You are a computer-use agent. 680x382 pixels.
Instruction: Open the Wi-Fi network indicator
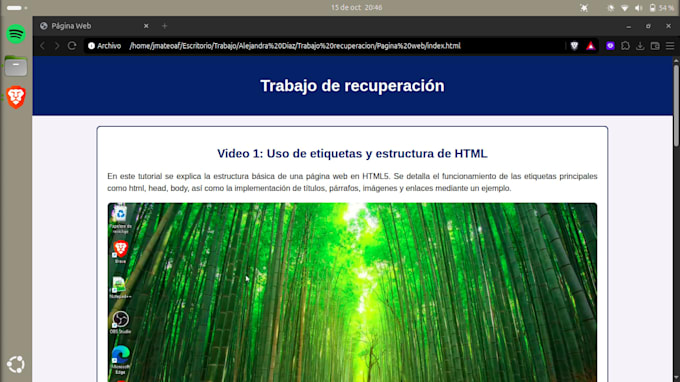point(624,8)
